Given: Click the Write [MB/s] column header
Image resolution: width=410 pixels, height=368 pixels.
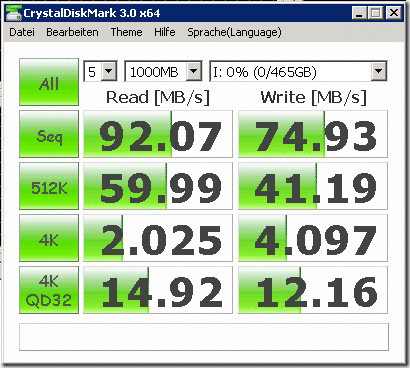Looking at the screenshot, I should (313, 98).
